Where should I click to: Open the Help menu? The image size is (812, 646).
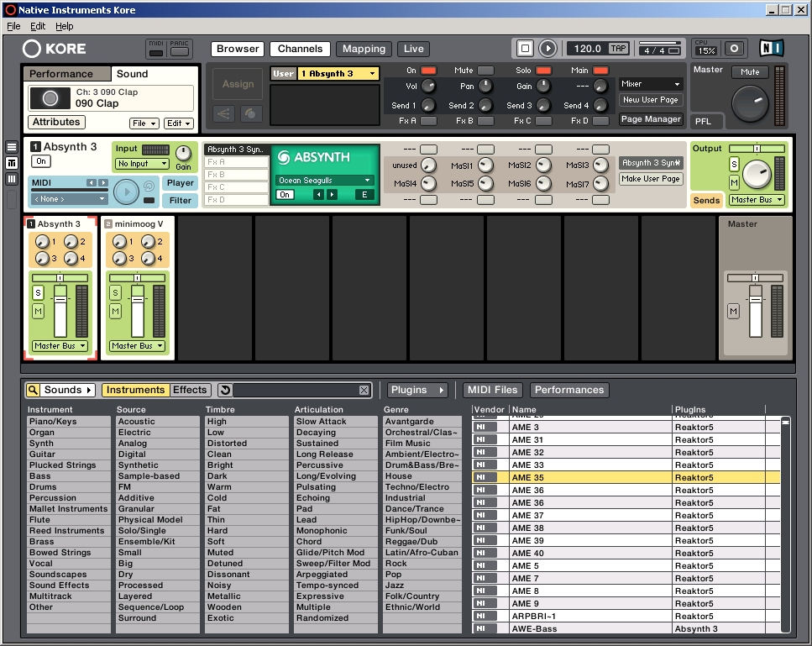coord(64,26)
